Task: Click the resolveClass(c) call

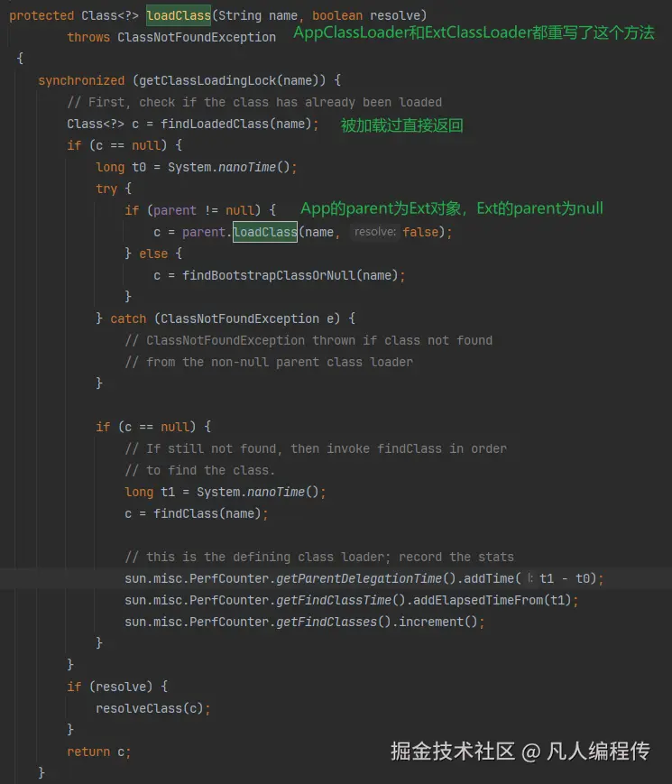Action: 150,708
